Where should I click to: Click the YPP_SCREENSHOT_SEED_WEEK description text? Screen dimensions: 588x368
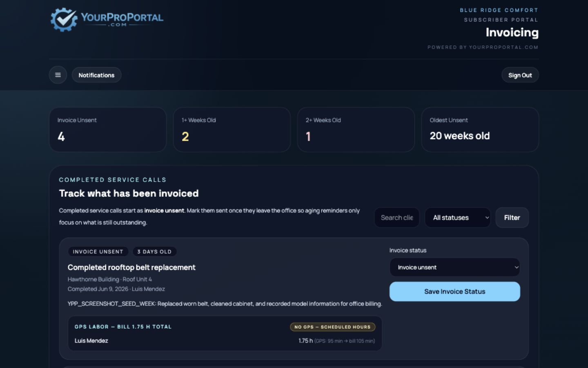click(x=225, y=304)
